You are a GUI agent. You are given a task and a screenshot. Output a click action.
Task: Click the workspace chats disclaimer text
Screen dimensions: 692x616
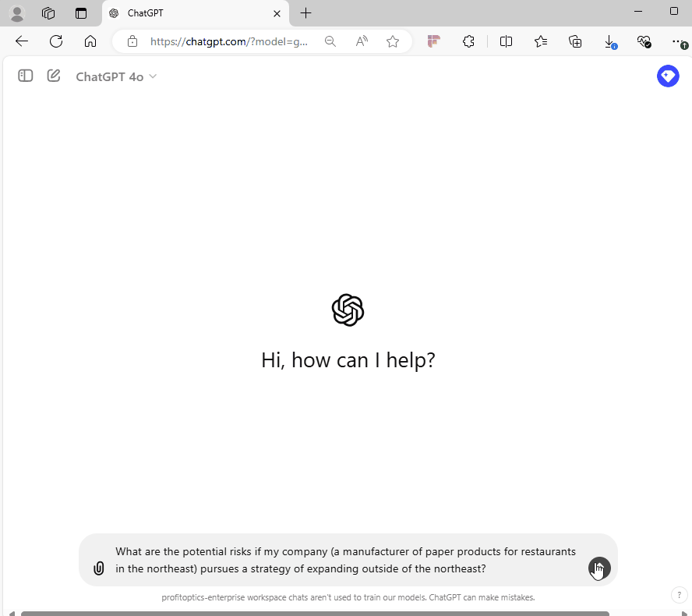coord(348,597)
